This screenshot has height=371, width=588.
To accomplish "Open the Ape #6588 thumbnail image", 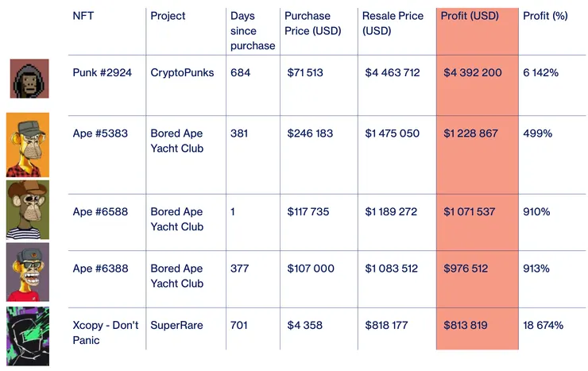I will click(x=28, y=210).
